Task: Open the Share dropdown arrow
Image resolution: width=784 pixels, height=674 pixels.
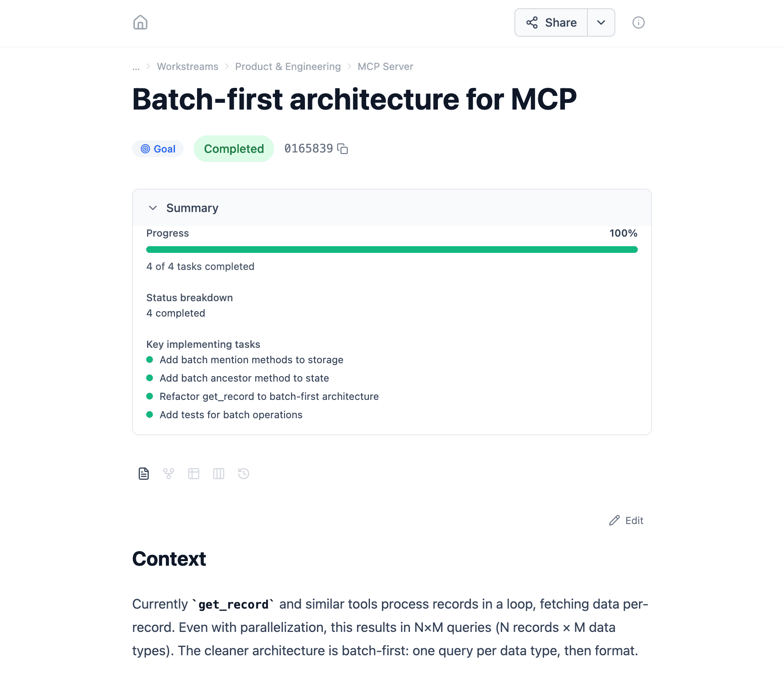Action: pos(601,22)
